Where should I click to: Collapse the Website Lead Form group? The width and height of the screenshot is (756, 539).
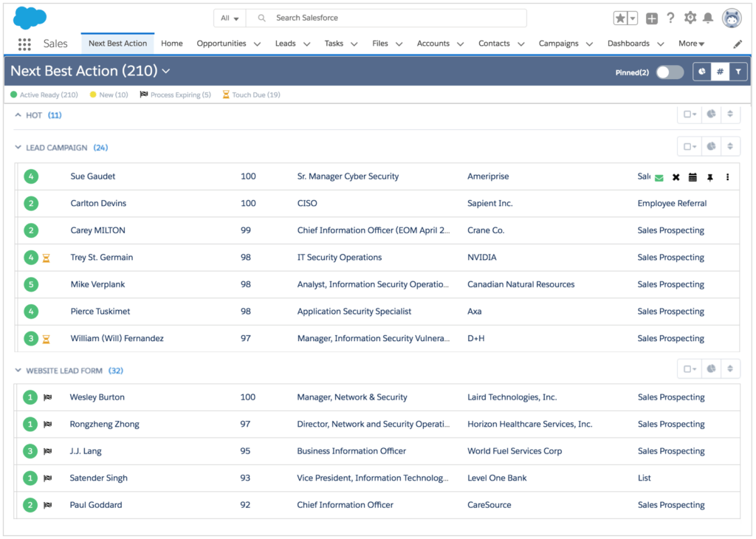pos(18,371)
